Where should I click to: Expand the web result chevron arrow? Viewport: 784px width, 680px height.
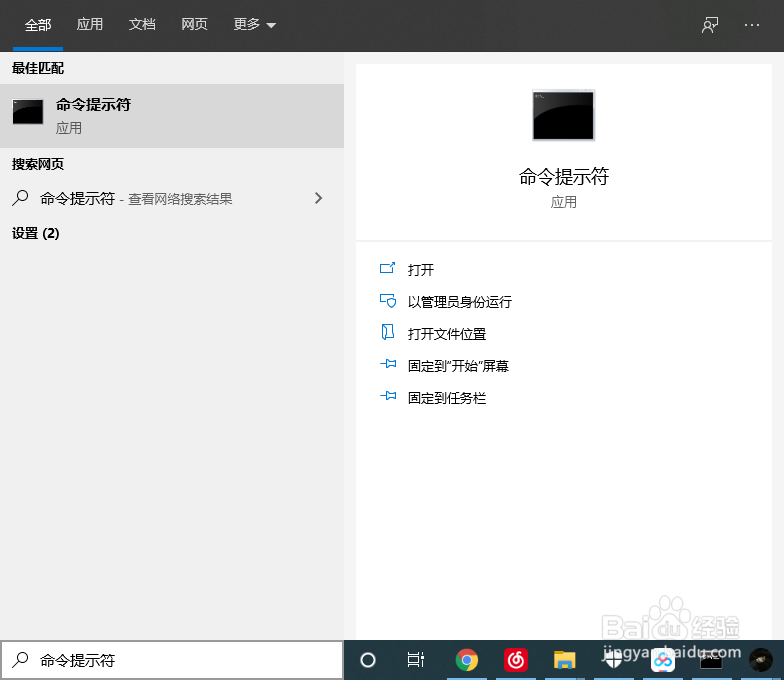318,198
